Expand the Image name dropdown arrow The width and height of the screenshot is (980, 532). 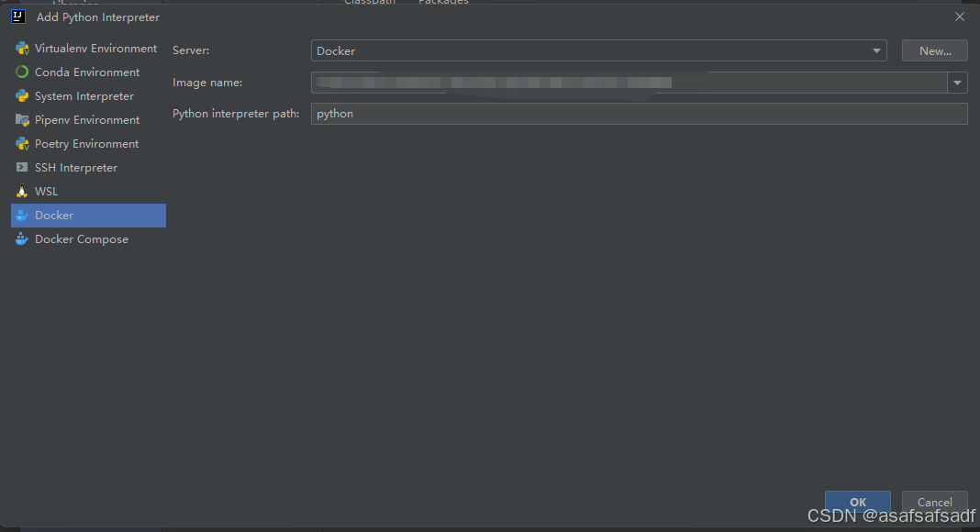957,83
